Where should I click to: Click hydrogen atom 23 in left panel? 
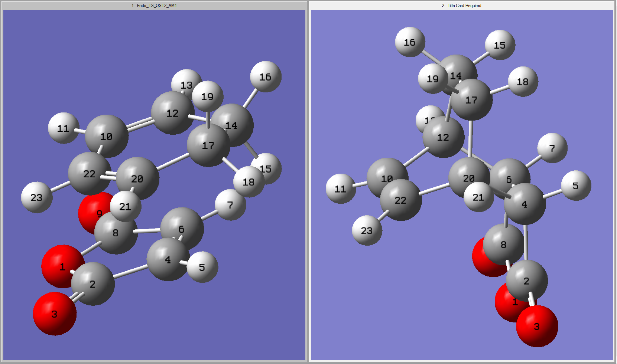(36, 197)
